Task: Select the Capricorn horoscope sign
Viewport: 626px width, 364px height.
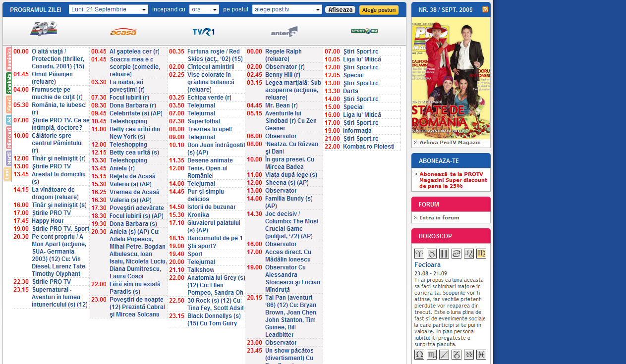Action: tap(456, 355)
